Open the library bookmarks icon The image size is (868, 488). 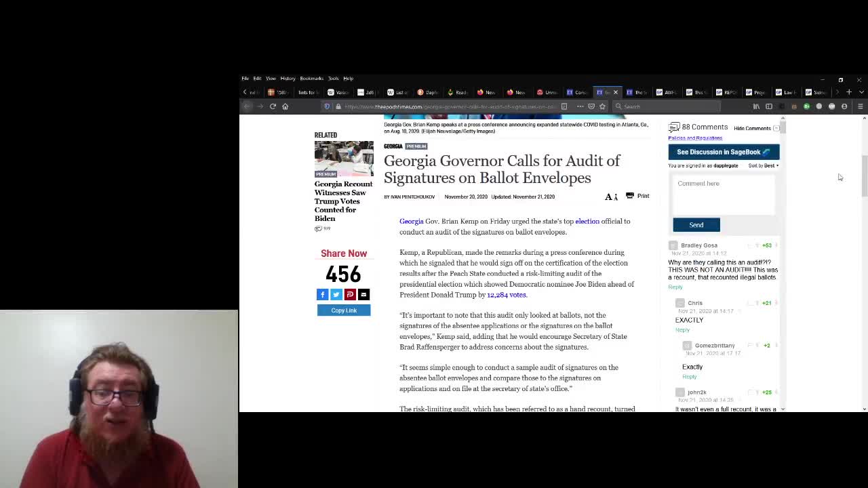coord(756,106)
